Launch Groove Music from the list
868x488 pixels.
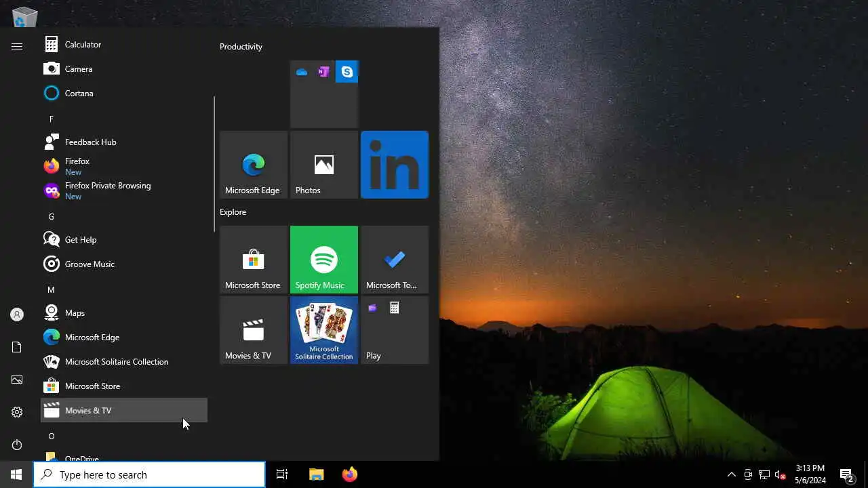[124, 264]
